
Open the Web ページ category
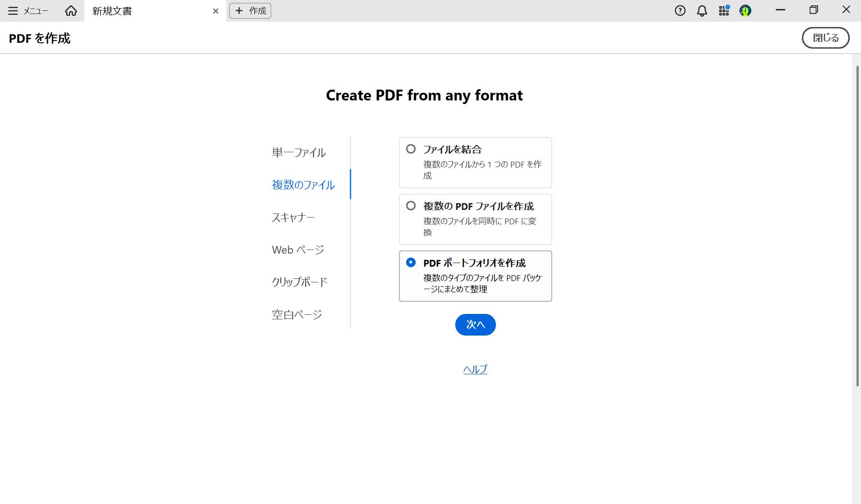tap(298, 250)
